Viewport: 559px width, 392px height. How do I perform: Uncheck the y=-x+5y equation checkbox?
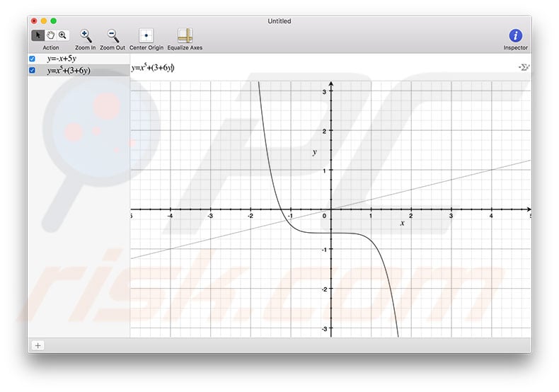[33, 59]
